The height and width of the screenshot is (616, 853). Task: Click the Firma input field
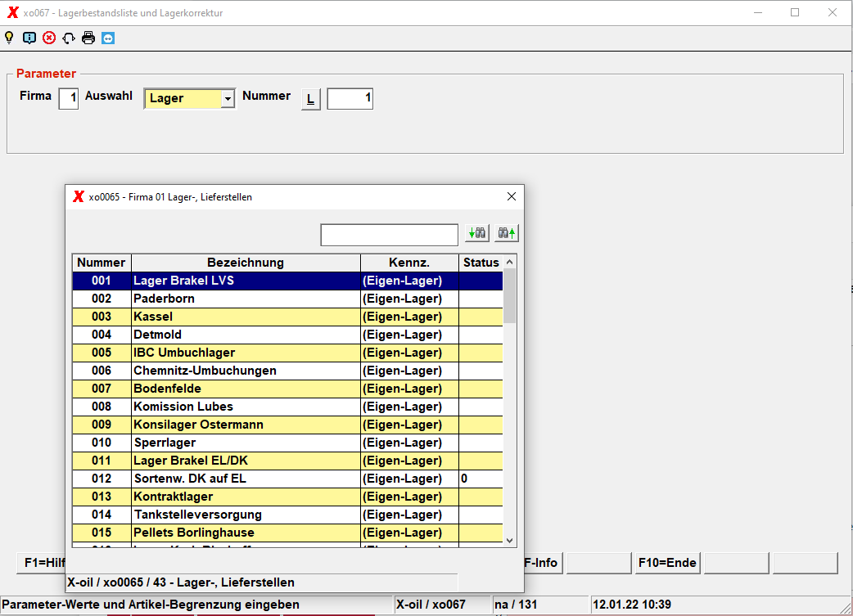(x=69, y=98)
